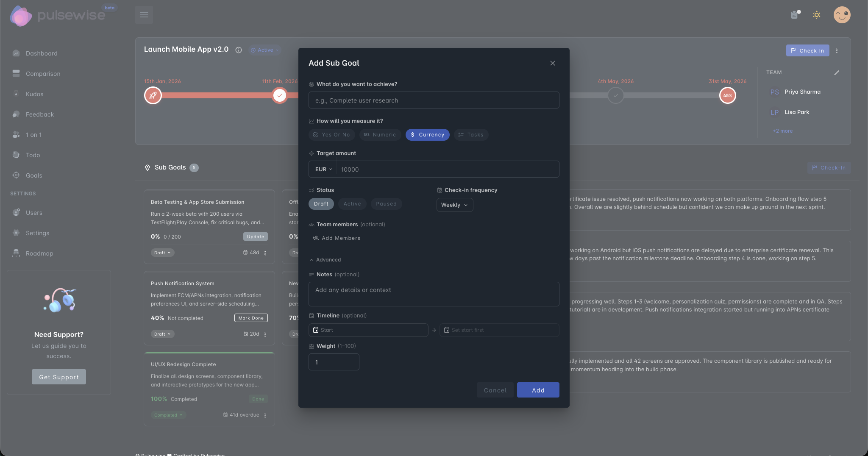This screenshot has height=456, width=868.
Task: Click the rocket start milestone marker
Action: click(x=153, y=95)
